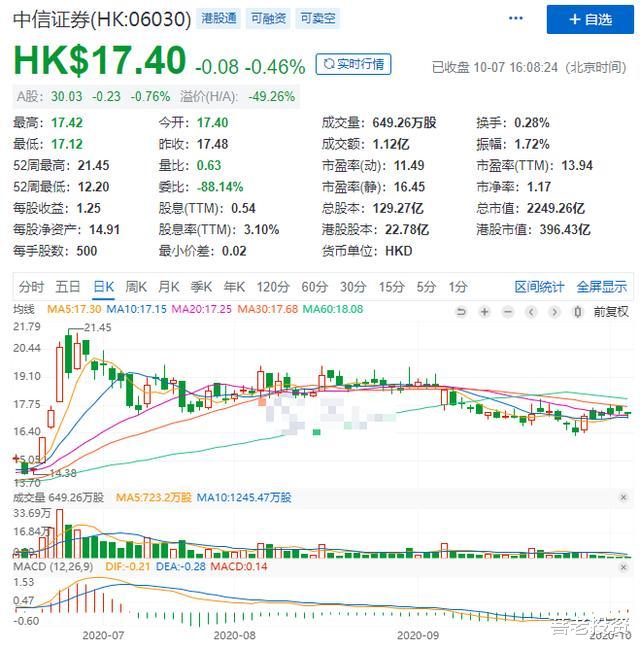This screenshot has height=649, width=640.
Task: Click the candlestick style icon
Action: pyautogui.click(x=578, y=312)
